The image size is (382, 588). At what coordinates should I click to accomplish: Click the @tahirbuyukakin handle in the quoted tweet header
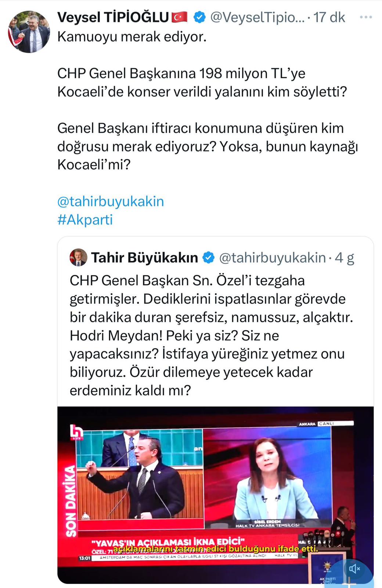272,258
